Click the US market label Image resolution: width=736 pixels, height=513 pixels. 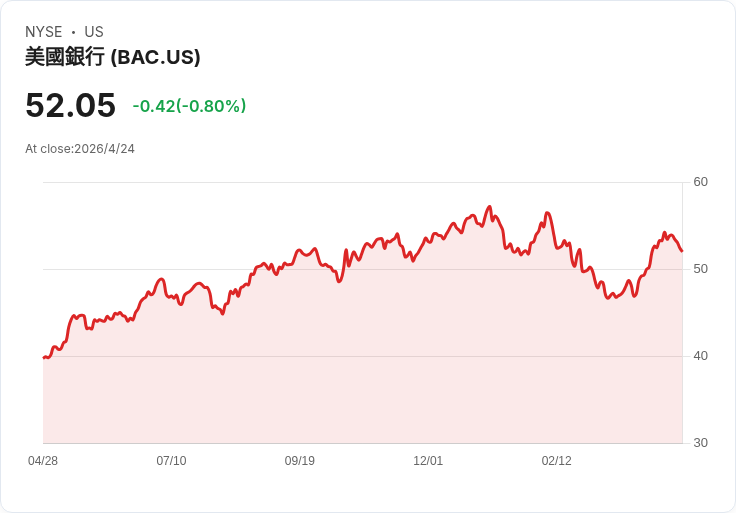coord(94,32)
